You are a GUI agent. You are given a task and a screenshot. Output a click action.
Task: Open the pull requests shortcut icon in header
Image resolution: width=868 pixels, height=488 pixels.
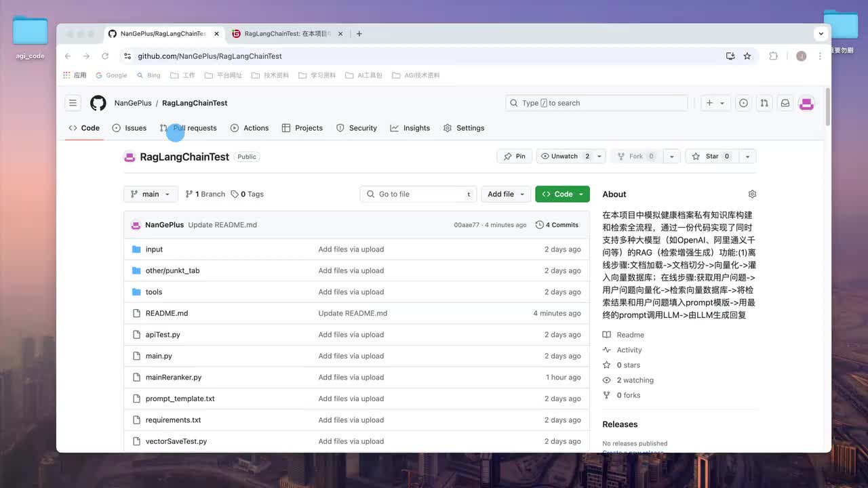[764, 103]
